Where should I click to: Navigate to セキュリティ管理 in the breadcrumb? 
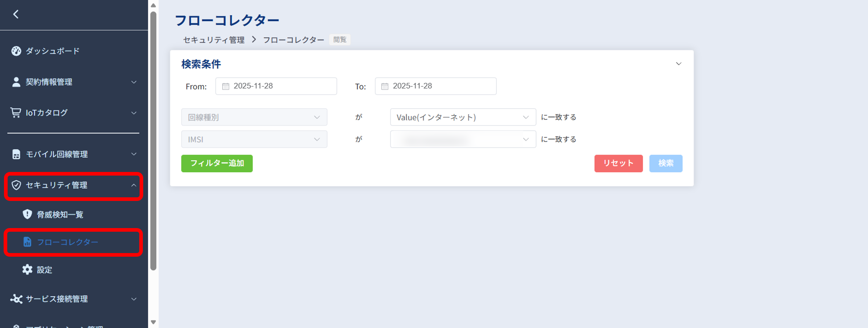coord(214,39)
